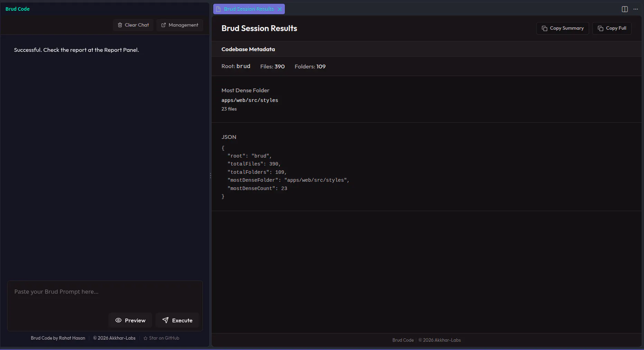This screenshot has width=644, height=350.
Task: Click the 'Root: brud' text
Action: tap(236, 66)
